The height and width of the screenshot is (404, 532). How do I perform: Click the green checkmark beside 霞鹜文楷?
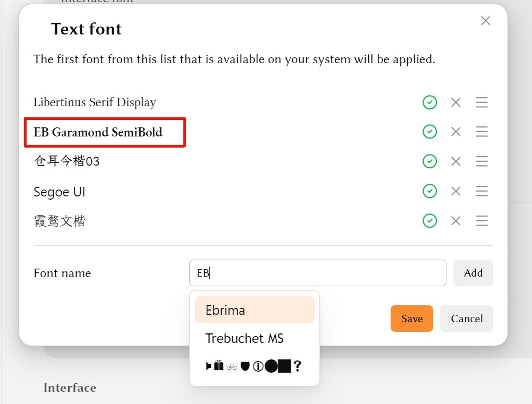pyautogui.click(x=430, y=221)
